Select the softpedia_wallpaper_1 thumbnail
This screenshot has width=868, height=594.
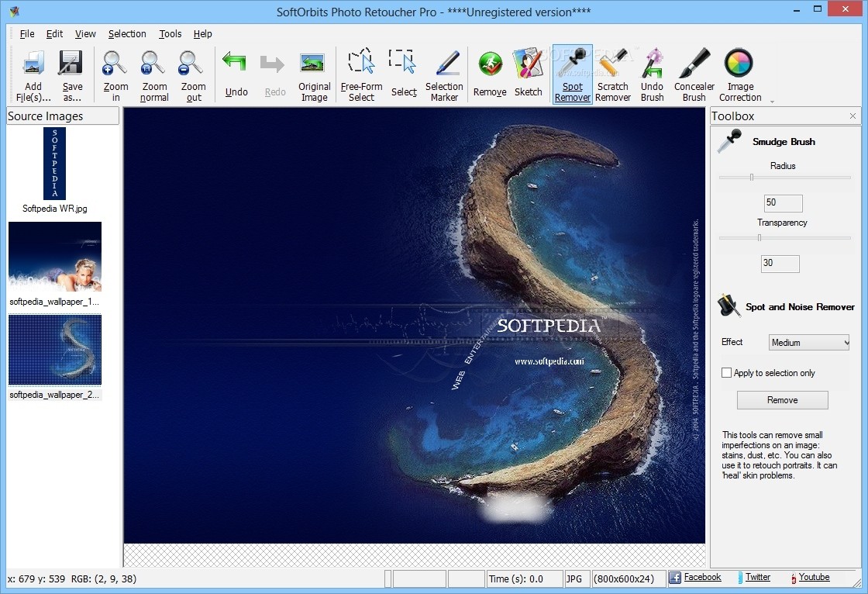coord(55,257)
